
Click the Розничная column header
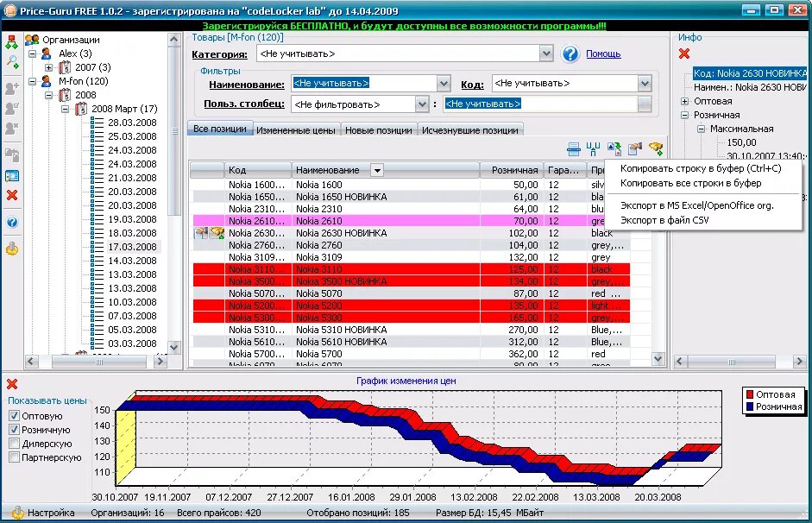(512, 170)
